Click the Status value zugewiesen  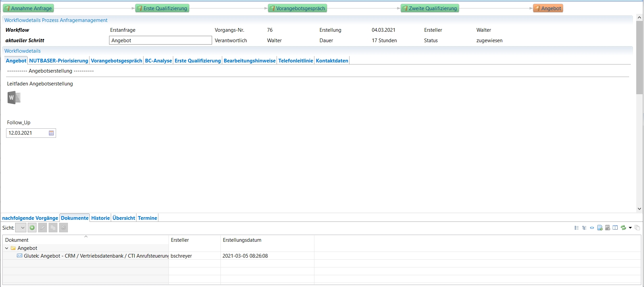[489, 41]
